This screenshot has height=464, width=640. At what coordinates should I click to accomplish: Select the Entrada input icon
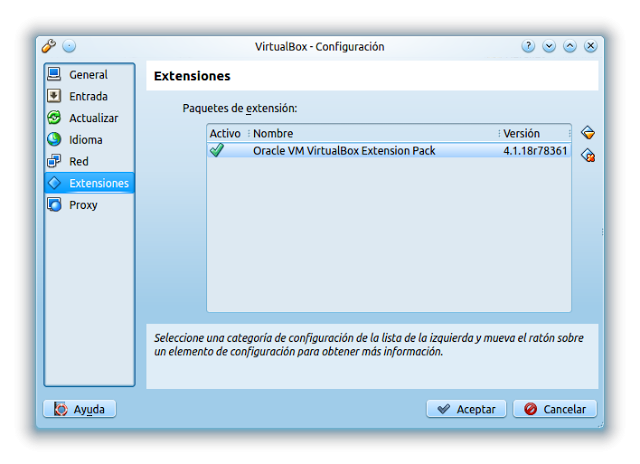click(x=54, y=96)
